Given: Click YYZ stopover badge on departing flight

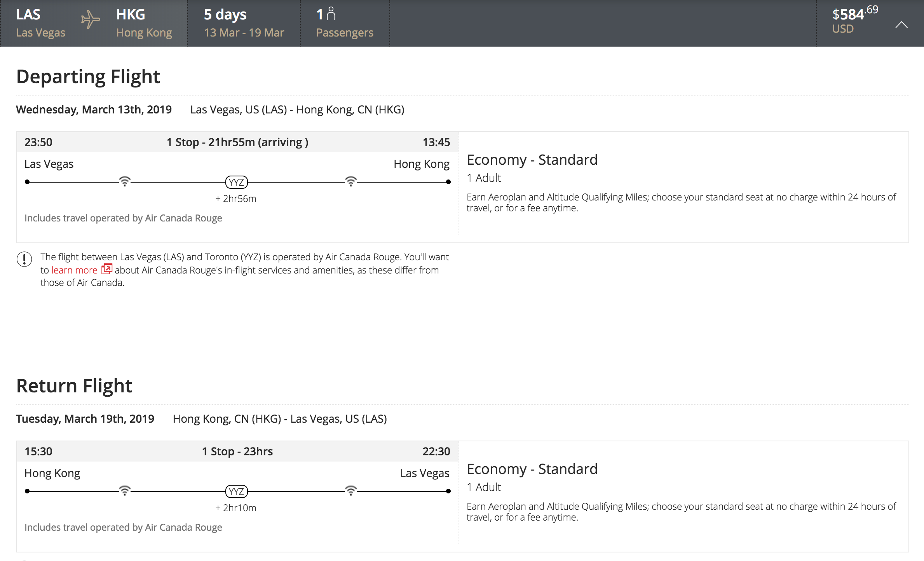Looking at the screenshot, I should pyautogui.click(x=236, y=182).
